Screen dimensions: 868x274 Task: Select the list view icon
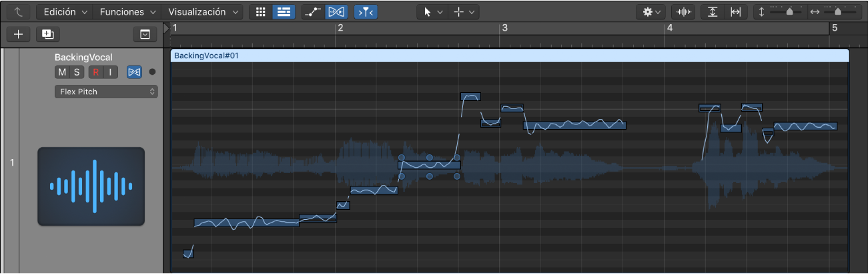click(x=284, y=12)
